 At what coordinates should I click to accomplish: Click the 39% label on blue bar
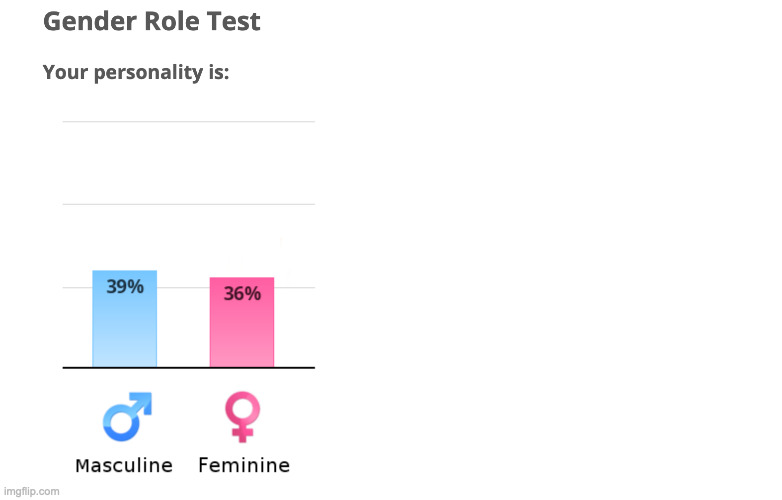[125, 287]
